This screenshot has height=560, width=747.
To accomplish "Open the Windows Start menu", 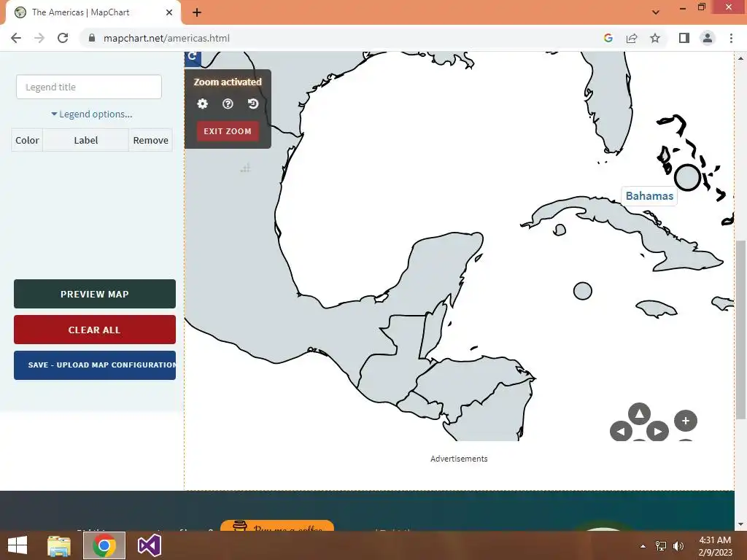I will 18,545.
